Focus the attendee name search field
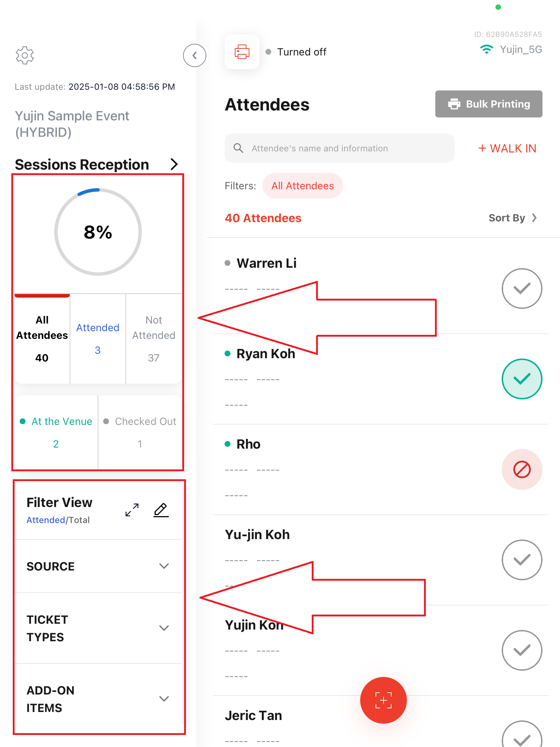 339,148
